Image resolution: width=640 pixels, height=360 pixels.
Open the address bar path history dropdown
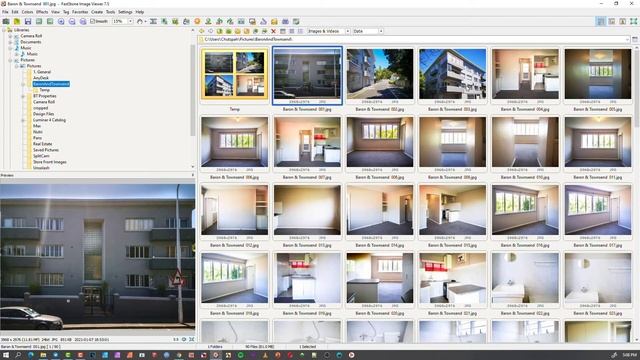[x=627, y=40]
